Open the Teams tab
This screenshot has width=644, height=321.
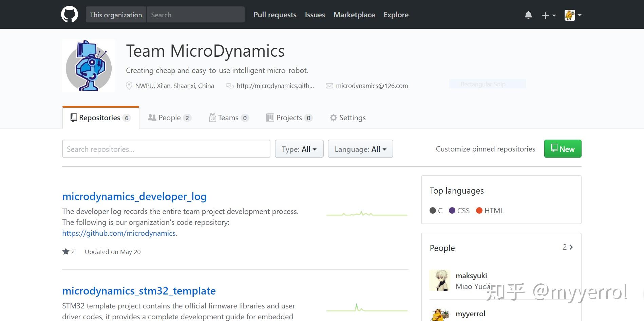[229, 118]
